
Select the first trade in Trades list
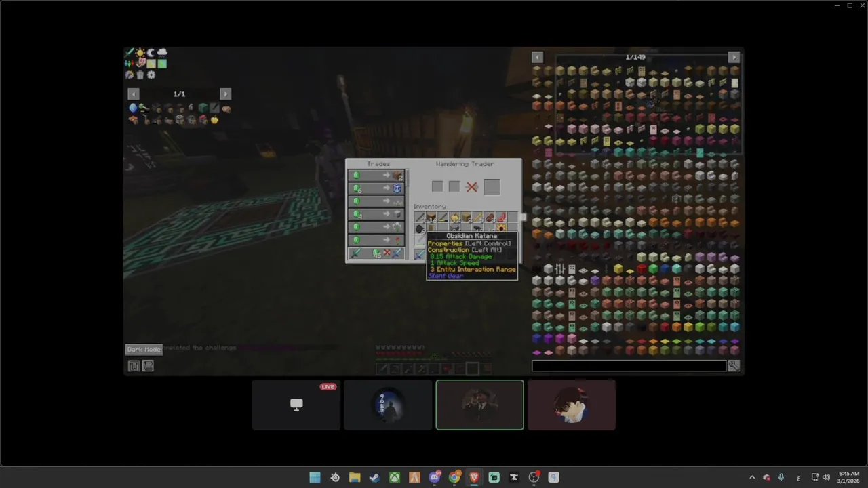coord(376,175)
